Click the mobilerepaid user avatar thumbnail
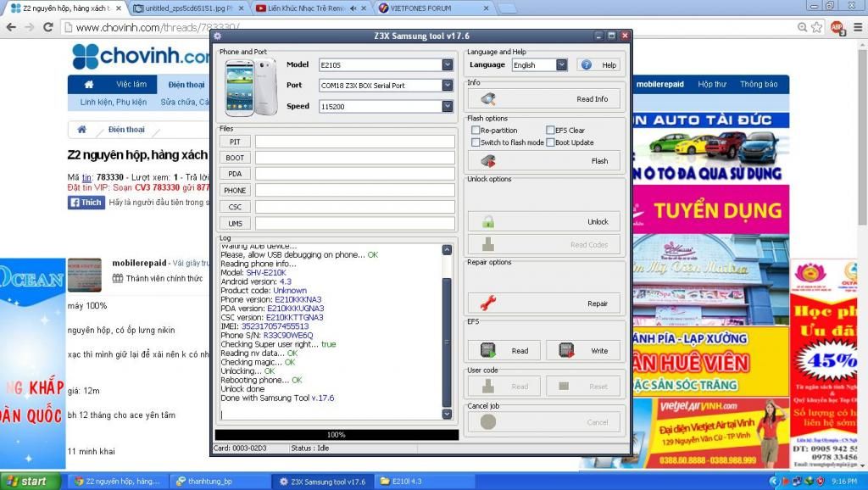The width and height of the screenshot is (868, 490). [x=85, y=276]
